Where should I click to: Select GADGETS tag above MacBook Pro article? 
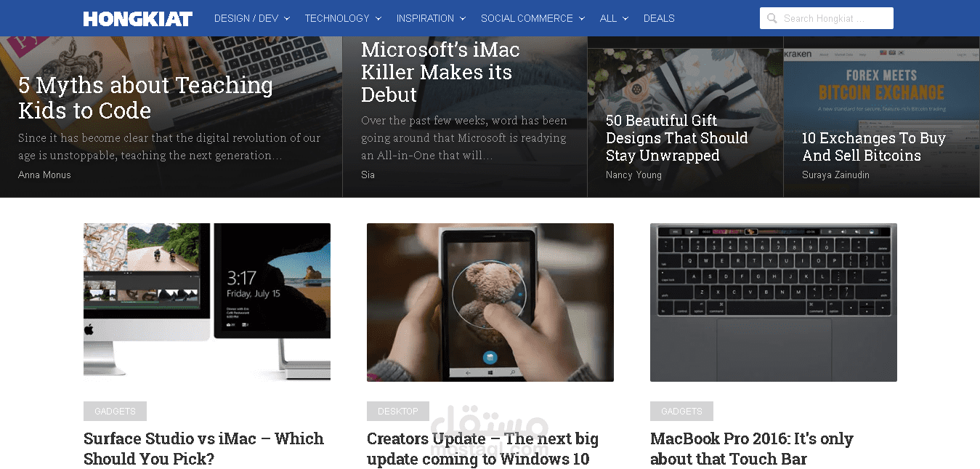point(681,411)
